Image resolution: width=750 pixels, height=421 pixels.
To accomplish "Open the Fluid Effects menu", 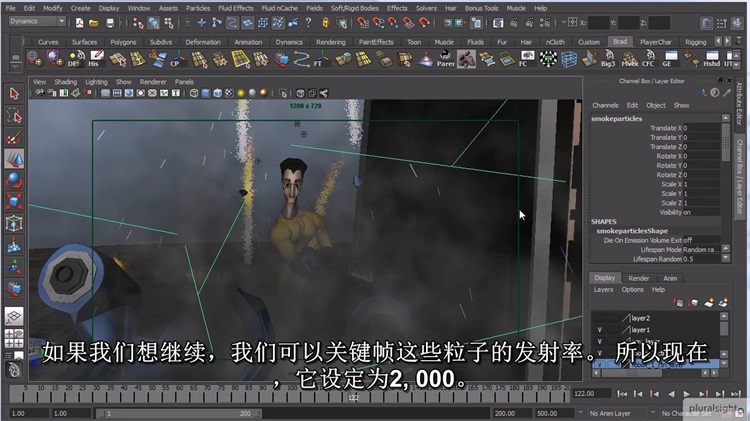I will (x=235, y=8).
